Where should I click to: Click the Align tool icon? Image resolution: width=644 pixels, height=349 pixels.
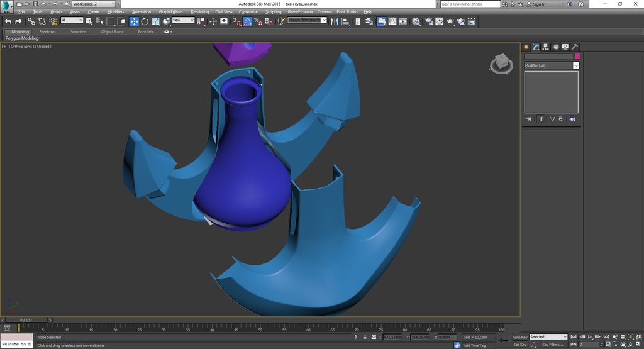345,21
